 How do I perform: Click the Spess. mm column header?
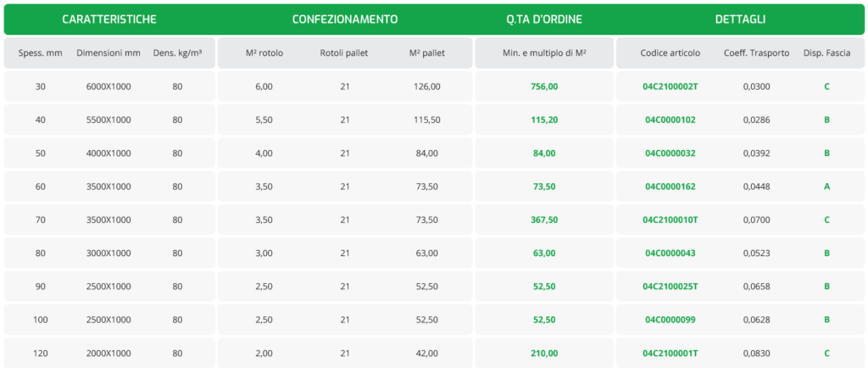(41, 53)
